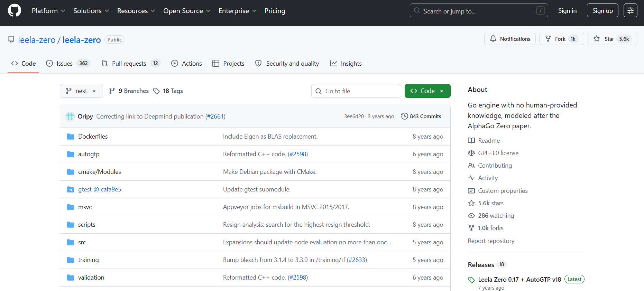Click the autogtp folder icon
644x291 pixels.
[71, 154]
